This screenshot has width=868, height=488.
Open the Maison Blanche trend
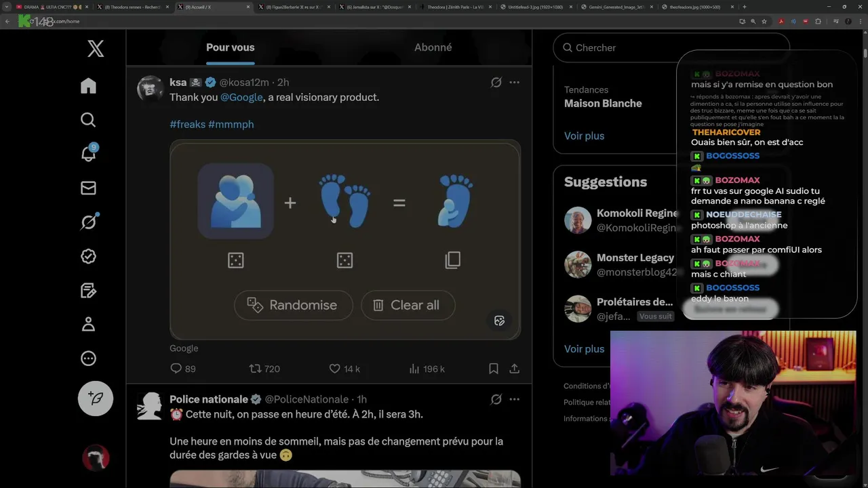point(603,103)
